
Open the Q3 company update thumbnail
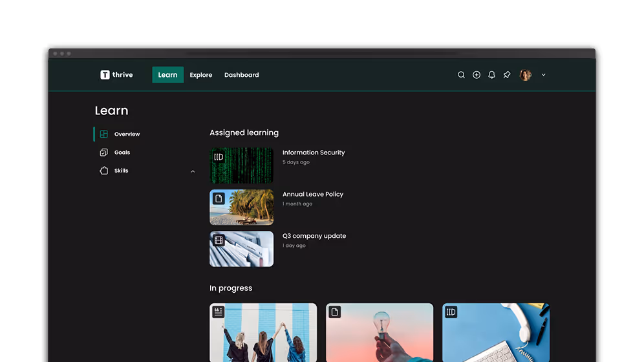242,249
